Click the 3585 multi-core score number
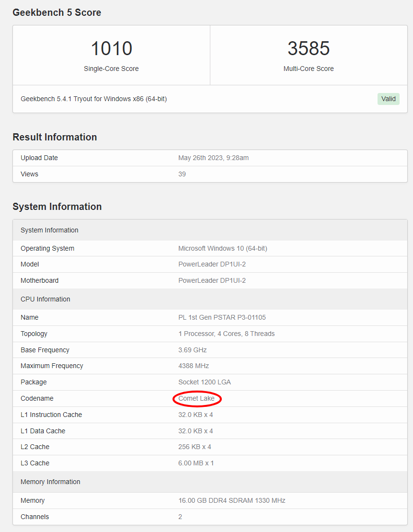413x532 pixels. 309,48
